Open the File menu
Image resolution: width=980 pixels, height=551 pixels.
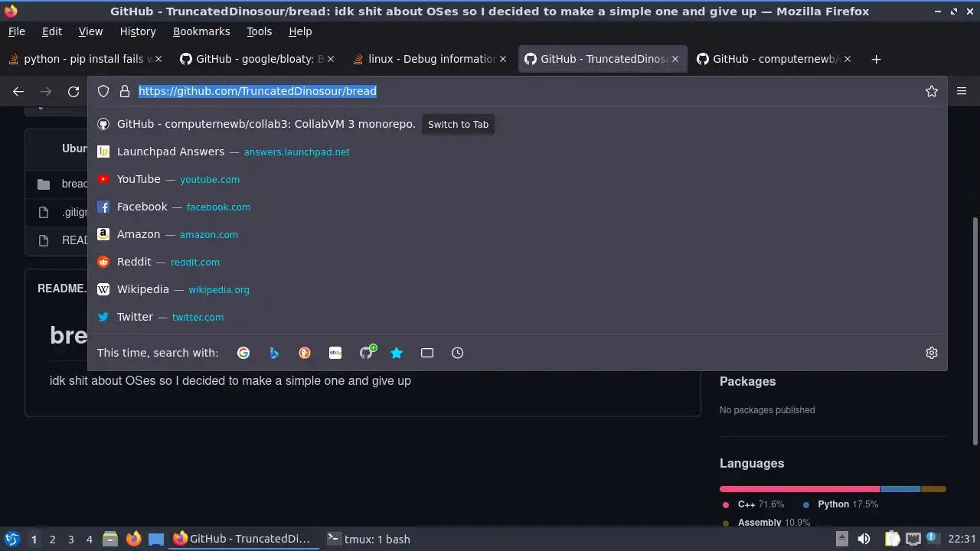tap(17, 31)
